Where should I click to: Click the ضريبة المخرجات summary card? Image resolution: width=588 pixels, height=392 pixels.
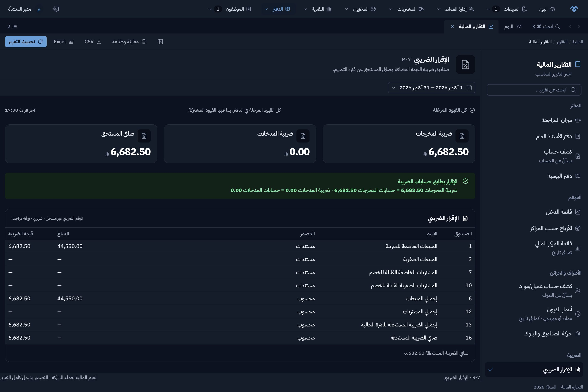tap(399, 144)
